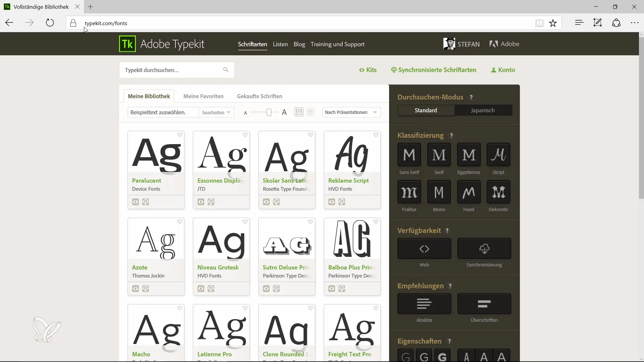Select the Dekorativ classification icon
The height and width of the screenshot is (362, 644).
(498, 192)
